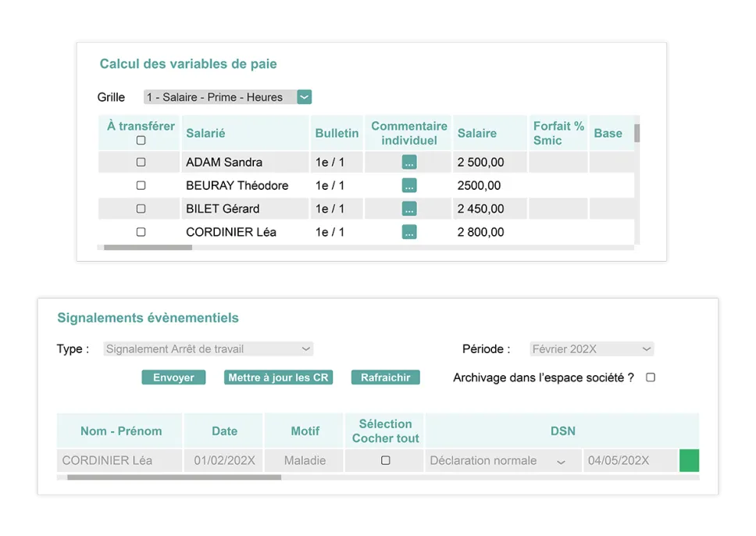Click Sélection Cocher tout header
Screen dimensions: 756x536
(384, 431)
